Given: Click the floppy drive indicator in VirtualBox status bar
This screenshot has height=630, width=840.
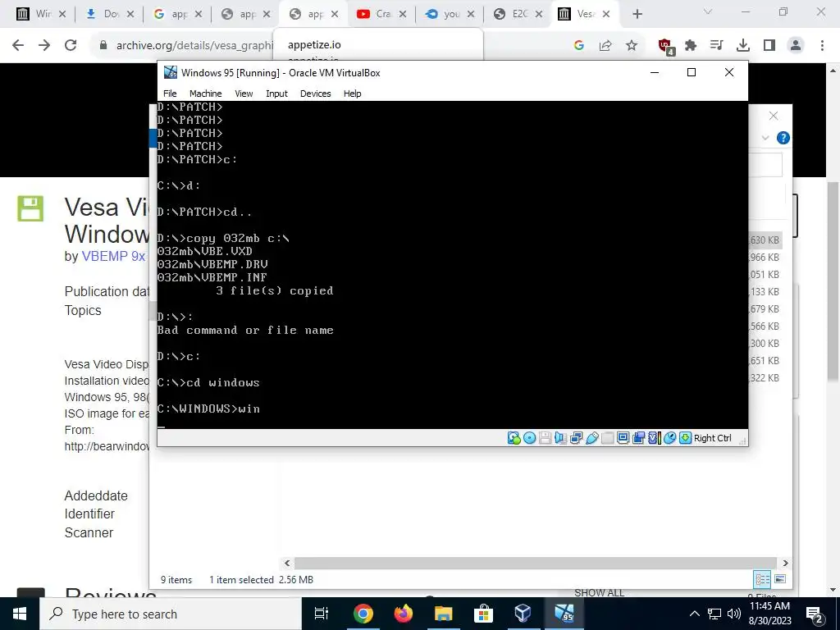Looking at the screenshot, I should (x=545, y=438).
